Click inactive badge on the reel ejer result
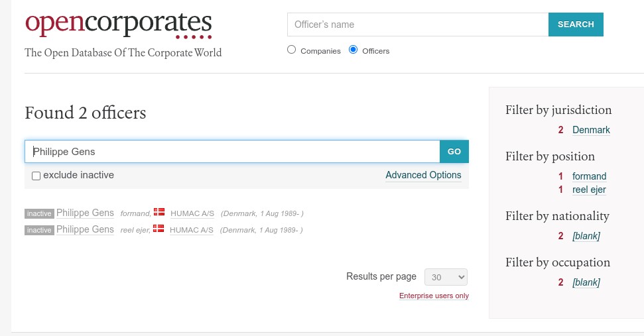Image resolution: width=644 pixels, height=336 pixels. click(x=39, y=230)
